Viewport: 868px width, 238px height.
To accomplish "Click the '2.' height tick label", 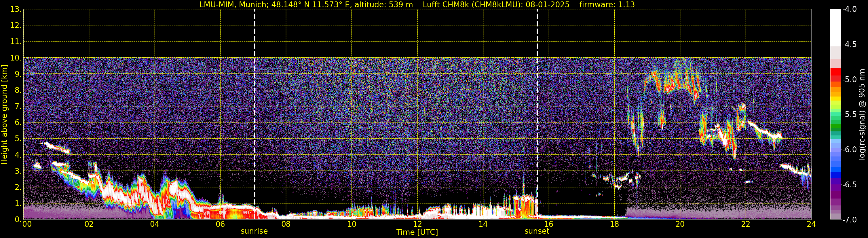I will coord(18,188).
